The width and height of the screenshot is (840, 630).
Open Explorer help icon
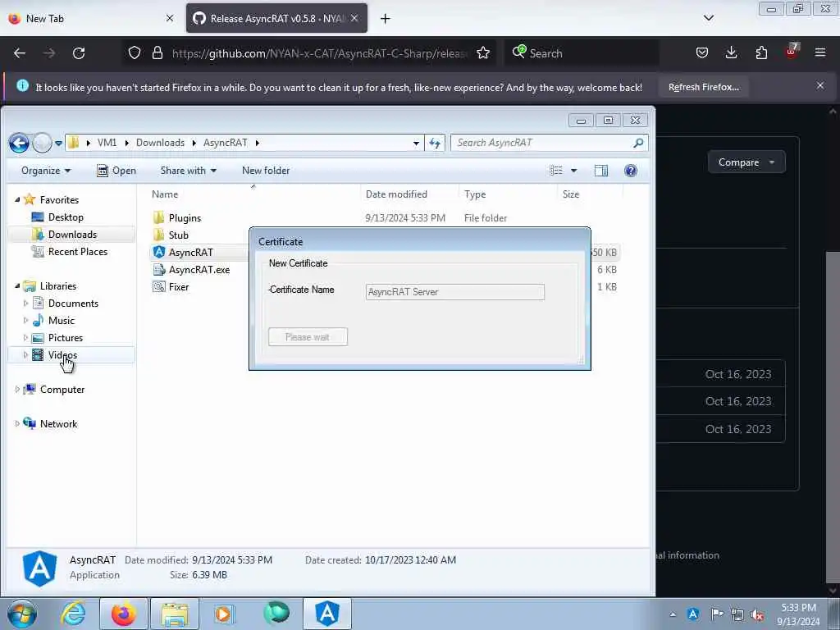631,171
